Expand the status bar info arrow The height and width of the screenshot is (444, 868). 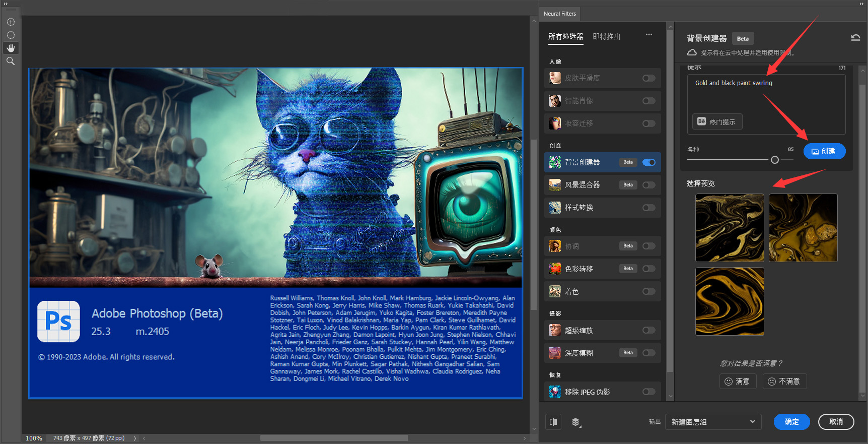pyautogui.click(x=135, y=438)
